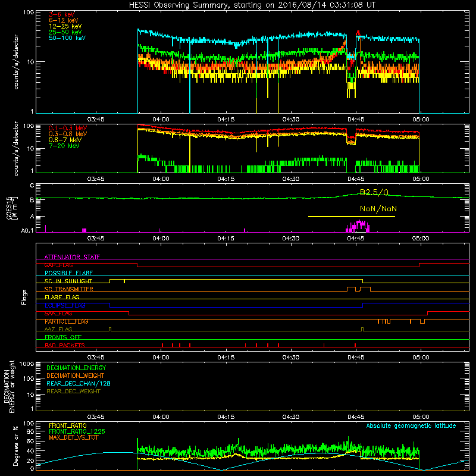Viewport: 476px width, 476px height.
Task: Click the REAR_DEC_WEIGHT legend entry
Action: 73,392
